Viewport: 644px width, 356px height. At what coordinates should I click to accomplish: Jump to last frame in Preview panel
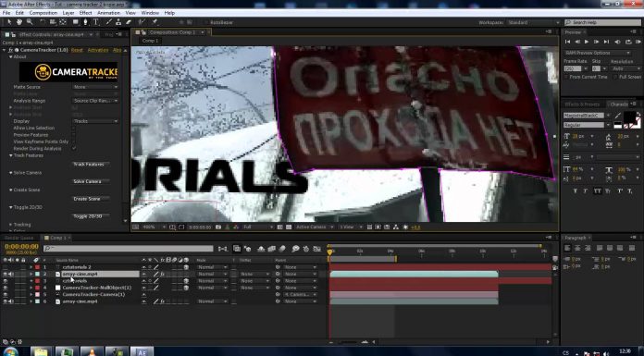point(606,42)
